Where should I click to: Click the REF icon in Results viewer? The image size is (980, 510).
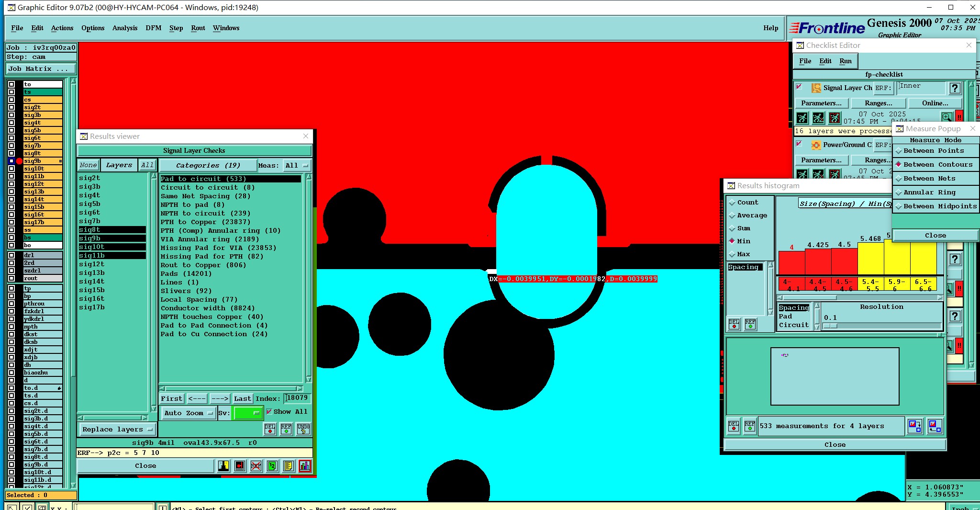[x=286, y=429]
